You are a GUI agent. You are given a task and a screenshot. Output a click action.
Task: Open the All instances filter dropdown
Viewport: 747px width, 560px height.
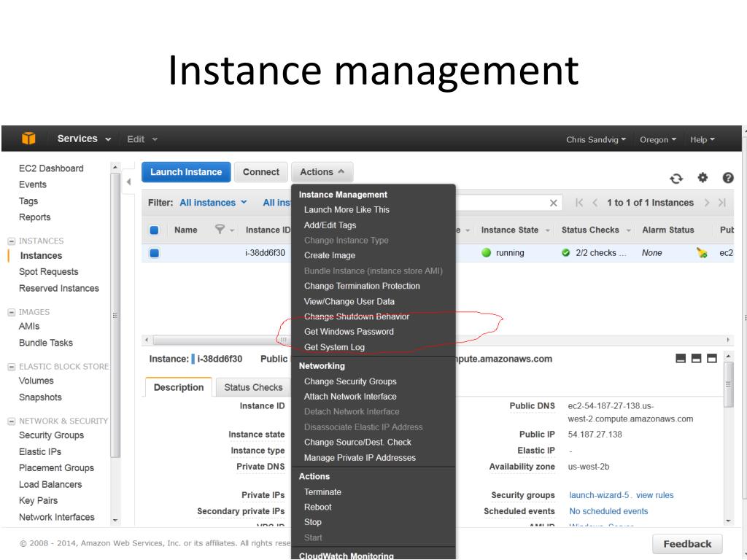pyautogui.click(x=213, y=203)
